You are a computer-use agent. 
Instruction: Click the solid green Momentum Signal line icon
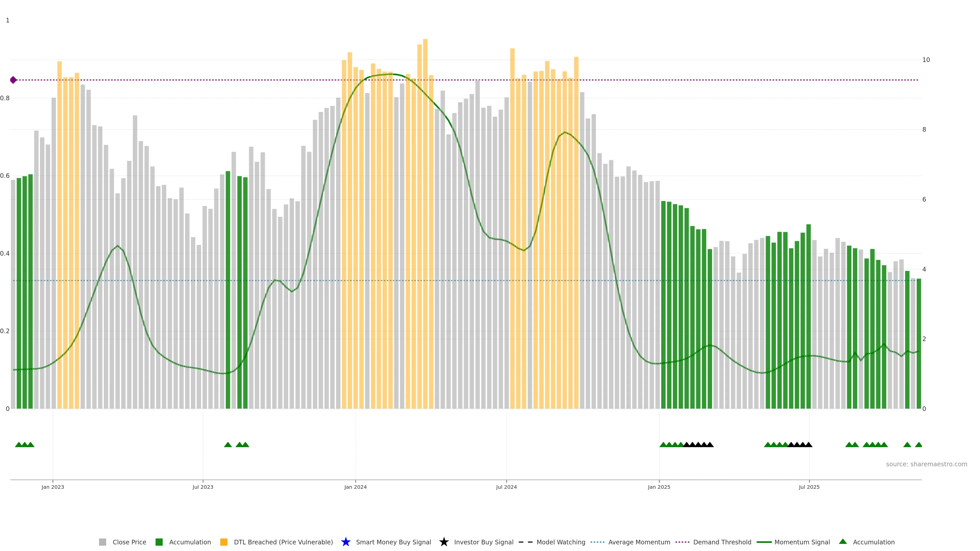click(x=764, y=542)
